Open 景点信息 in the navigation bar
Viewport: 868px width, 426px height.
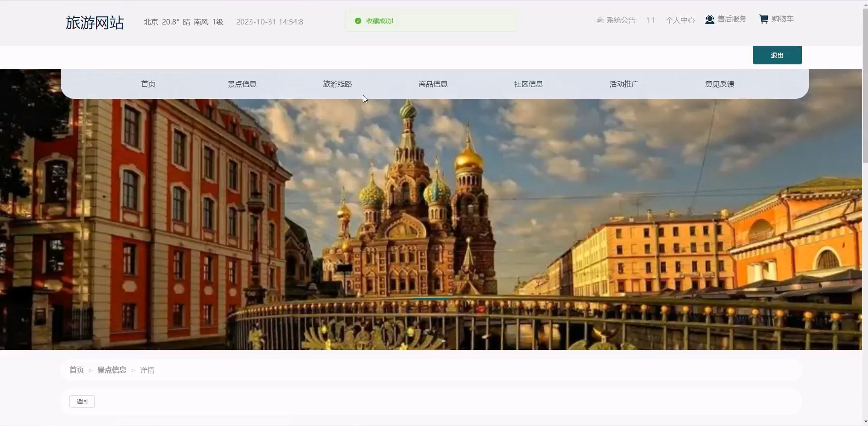point(242,84)
